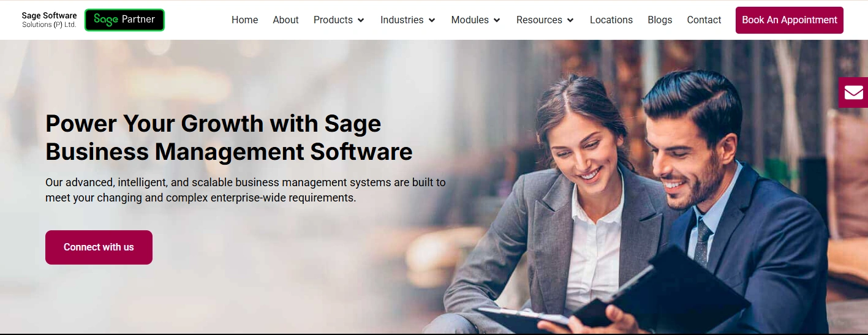Navigate to the Locations page

[x=611, y=20]
